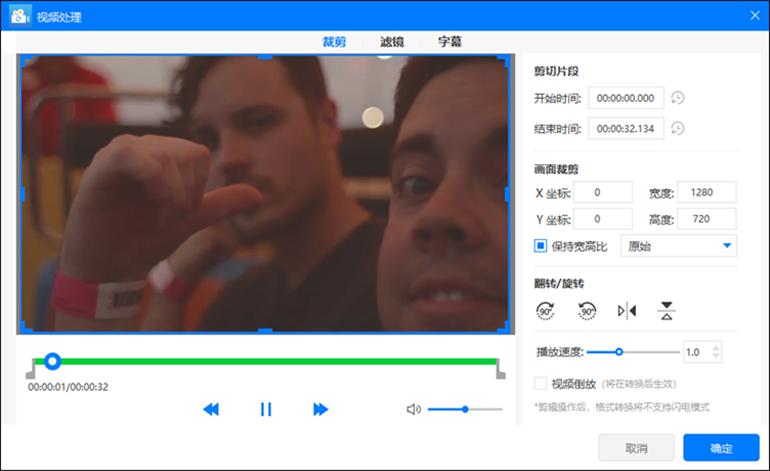Screen dimensions: 770x471
Task: Decrease playback speed with down stepper arrow
Action: pyautogui.click(x=716, y=356)
